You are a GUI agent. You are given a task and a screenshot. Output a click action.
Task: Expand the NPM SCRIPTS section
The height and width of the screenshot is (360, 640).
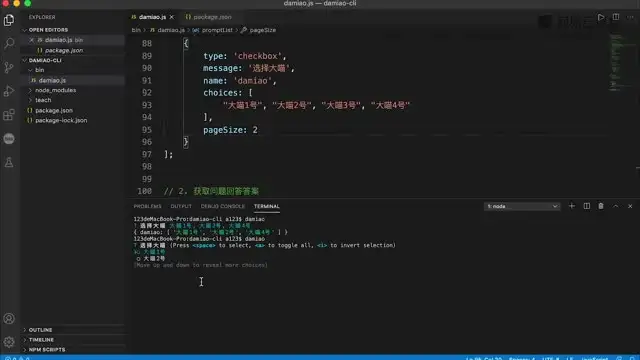[47, 349]
